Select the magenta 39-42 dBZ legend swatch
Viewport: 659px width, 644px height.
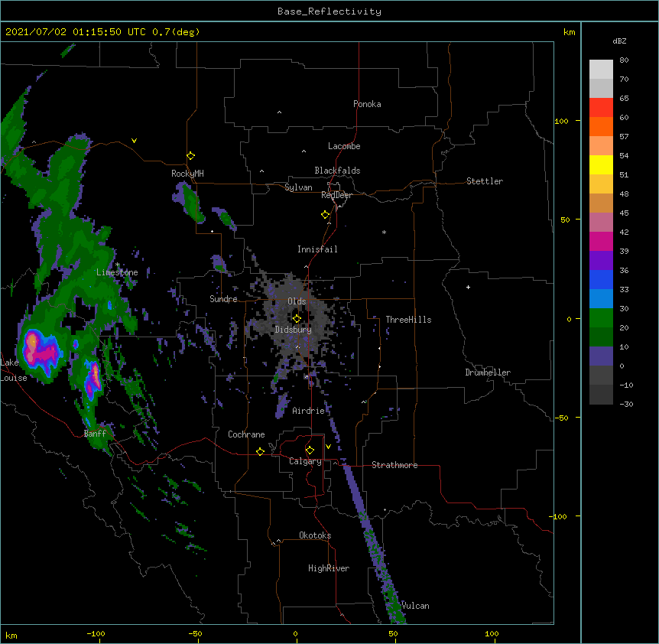(x=601, y=241)
